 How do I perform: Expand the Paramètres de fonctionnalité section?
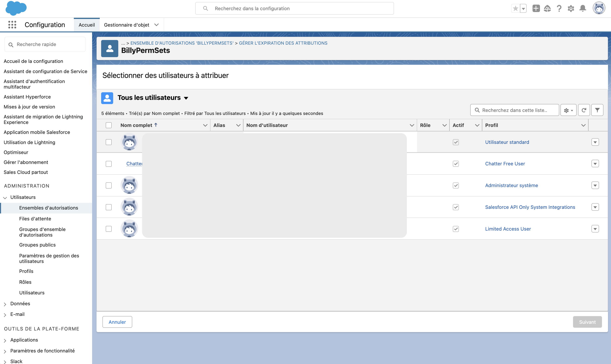(x=5, y=351)
